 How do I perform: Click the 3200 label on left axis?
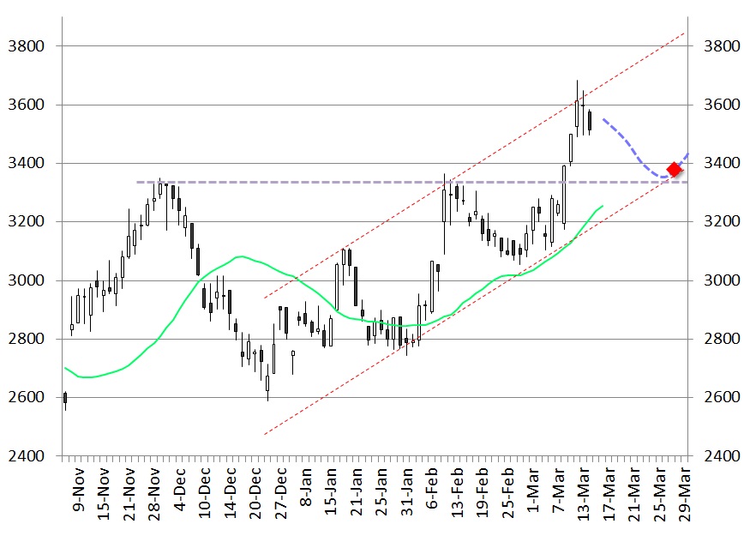(x=26, y=221)
